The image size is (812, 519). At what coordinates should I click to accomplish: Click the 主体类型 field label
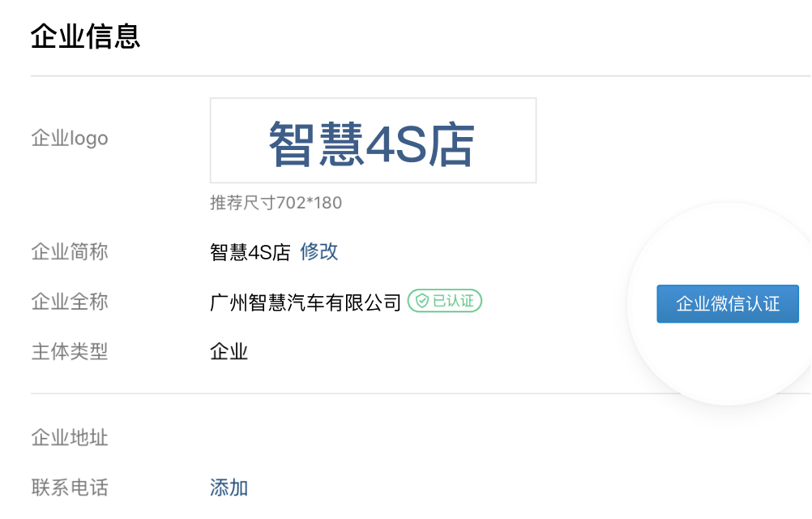tap(69, 352)
